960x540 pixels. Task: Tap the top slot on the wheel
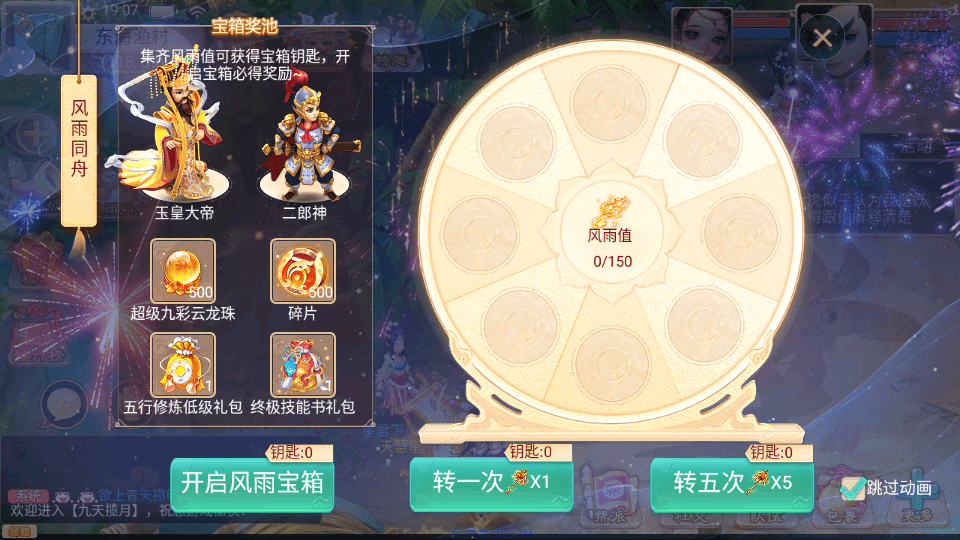610,104
